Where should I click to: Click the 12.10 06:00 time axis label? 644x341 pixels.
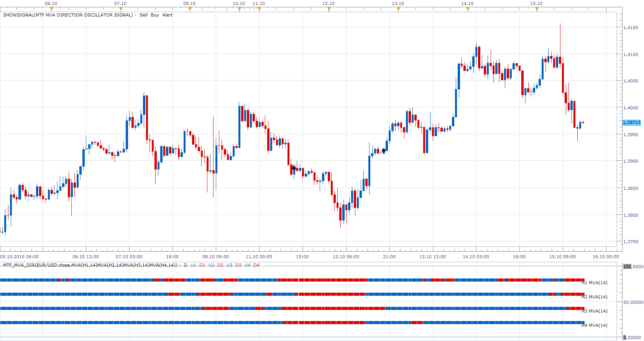pyautogui.click(x=346, y=257)
